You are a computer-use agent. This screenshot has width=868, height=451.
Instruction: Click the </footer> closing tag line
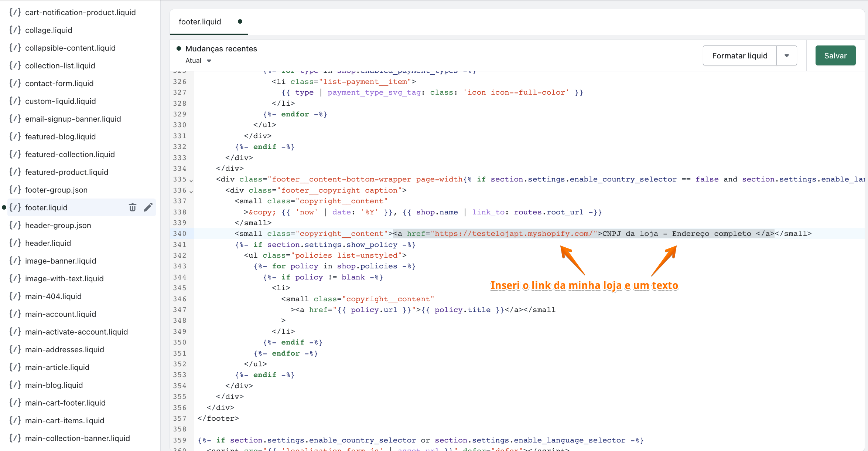pos(218,418)
